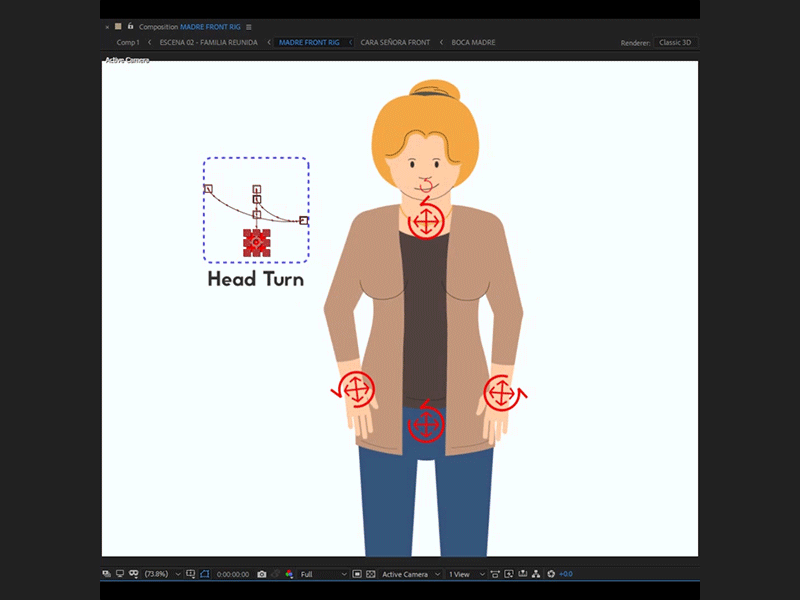This screenshot has width=800, height=600.
Task: Open the mask and shape path visibility goggles
Action: (134, 574)
